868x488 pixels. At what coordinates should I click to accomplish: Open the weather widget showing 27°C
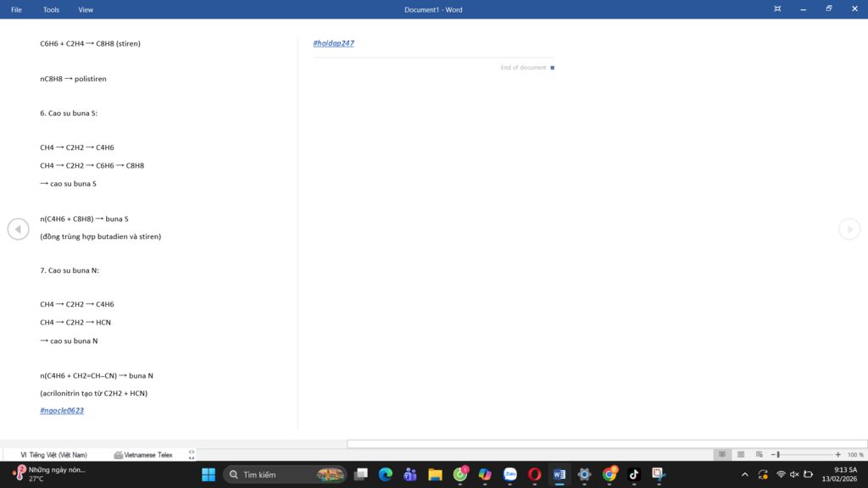48,474
